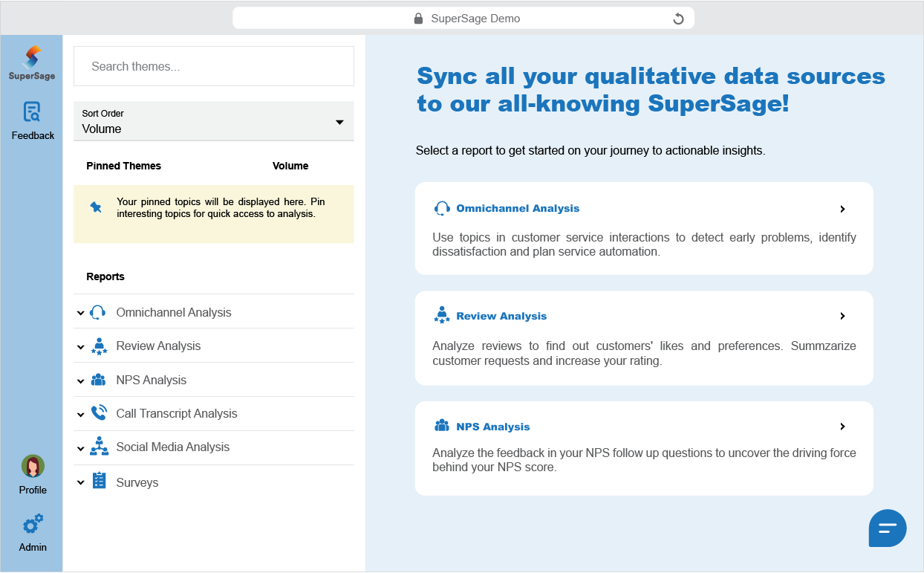Expand the Omnichannel Analysis report chevron
This screenshot has height=573, width=924.
click(80, 313)
